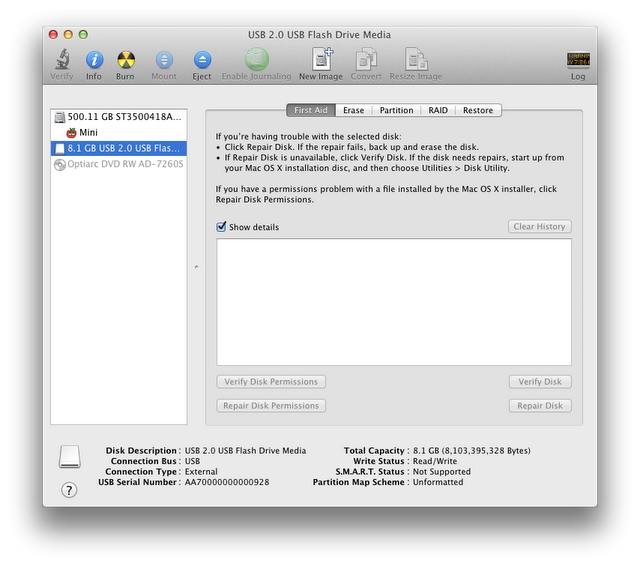This screenshot has width=640, height=566.
Task: Open the Log toolbar icon
Action: [578, 60]
